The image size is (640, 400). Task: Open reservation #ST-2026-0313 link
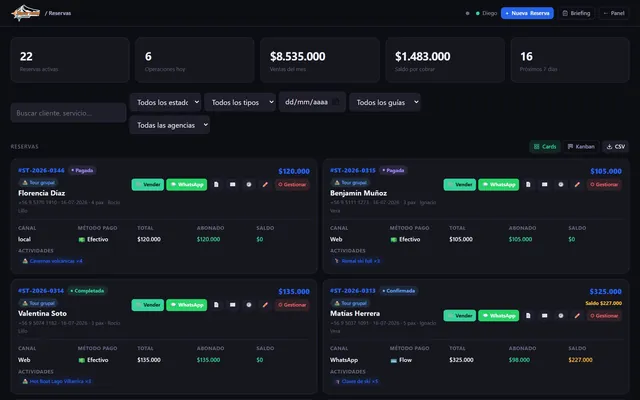pos(353,291)
